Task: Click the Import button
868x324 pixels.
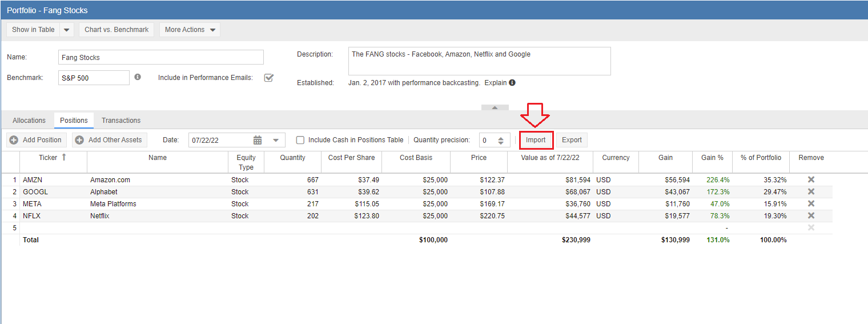Action: (536, 140)
